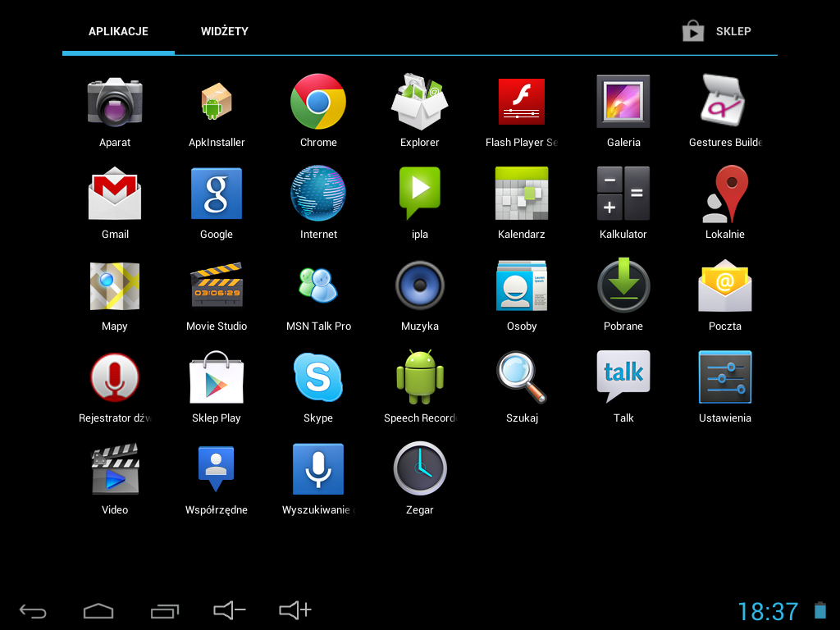Open Sklep Play store app
The image size is (840, 630).
tap(217, 377)
